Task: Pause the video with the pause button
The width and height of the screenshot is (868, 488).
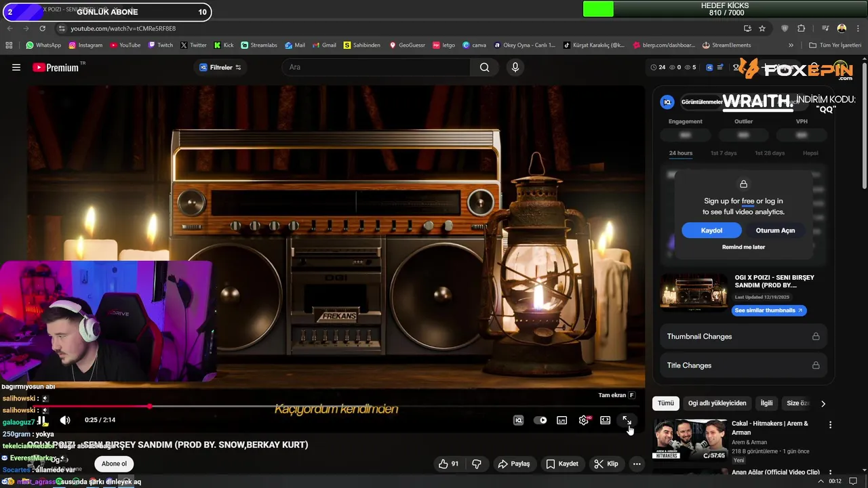Action: point(41,420)
